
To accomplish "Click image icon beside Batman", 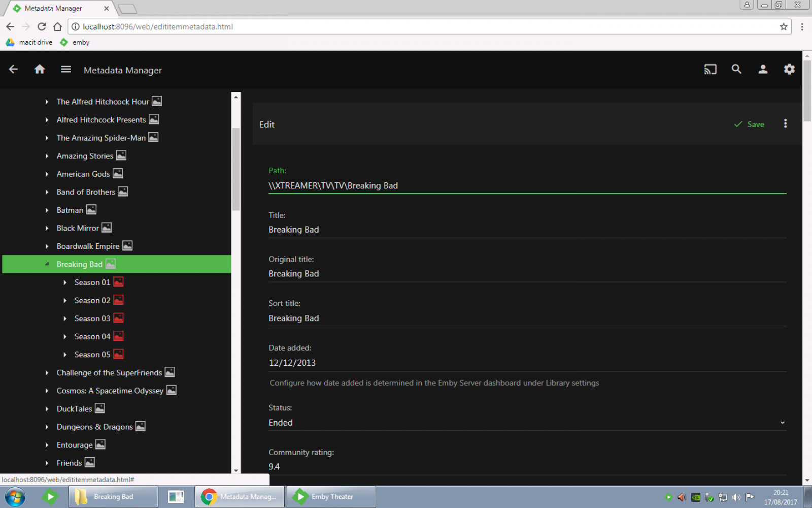I will pyautogui.click(x=91, y=210).
